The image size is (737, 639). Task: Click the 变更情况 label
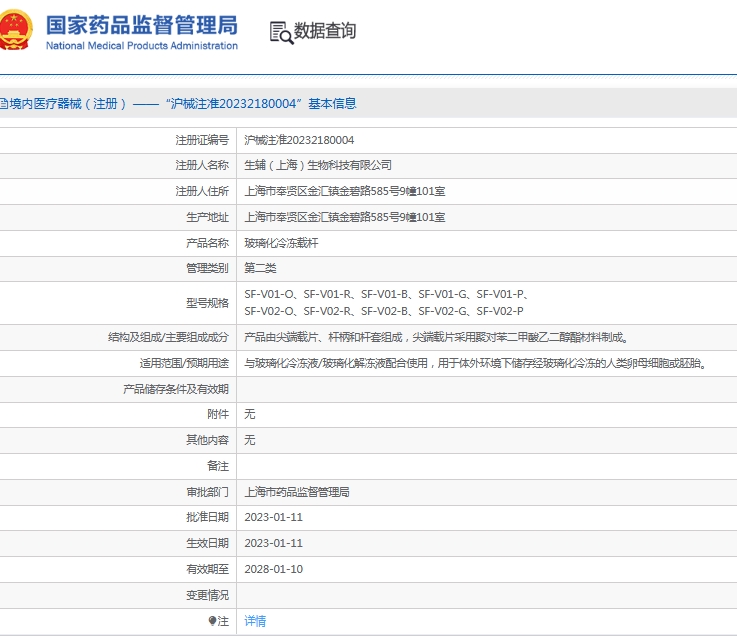click(207, 595)
